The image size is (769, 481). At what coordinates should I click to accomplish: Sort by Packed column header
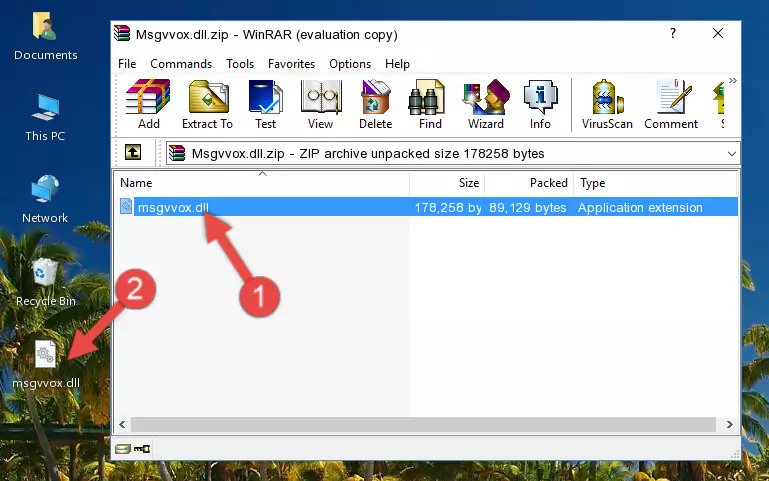(529, 183)
